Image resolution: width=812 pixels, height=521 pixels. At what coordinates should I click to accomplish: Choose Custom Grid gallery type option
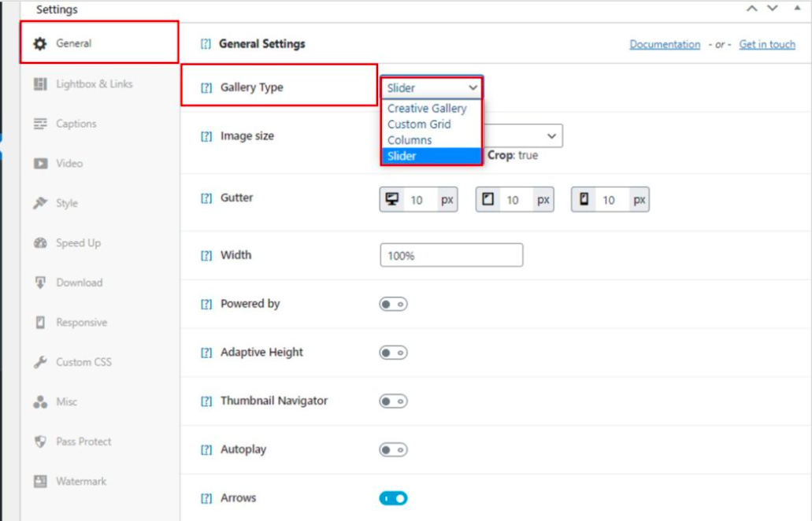point(419,124)
